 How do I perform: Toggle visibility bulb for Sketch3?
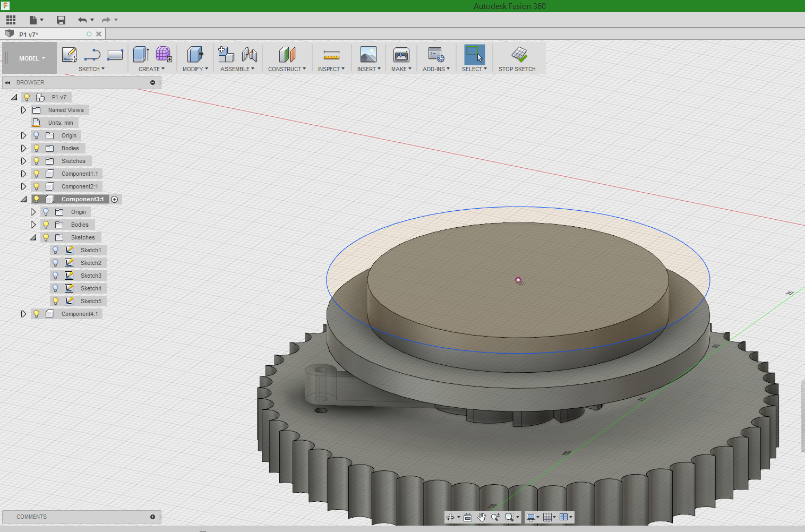tap(55, 276)
